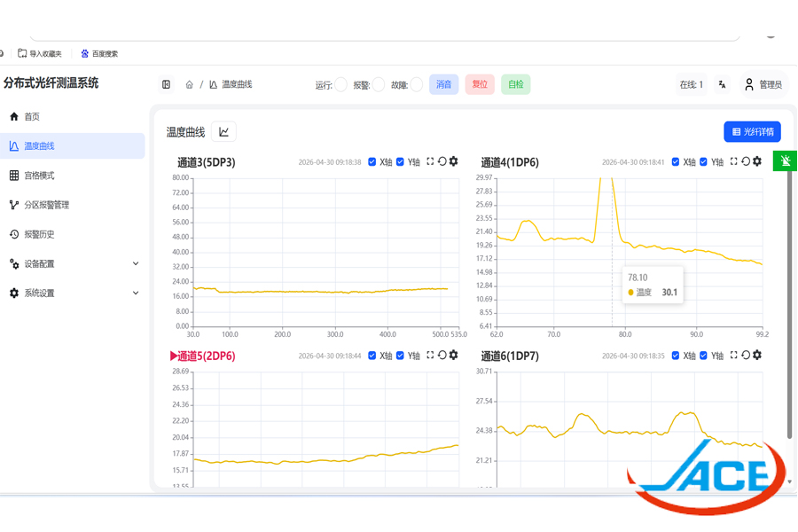The width and height of the screenshot is (798, 532).
Task: Toggle X轴 checkbox for 通道6(1DP7)
Action: pyautogui.click(x=676, y=356)
